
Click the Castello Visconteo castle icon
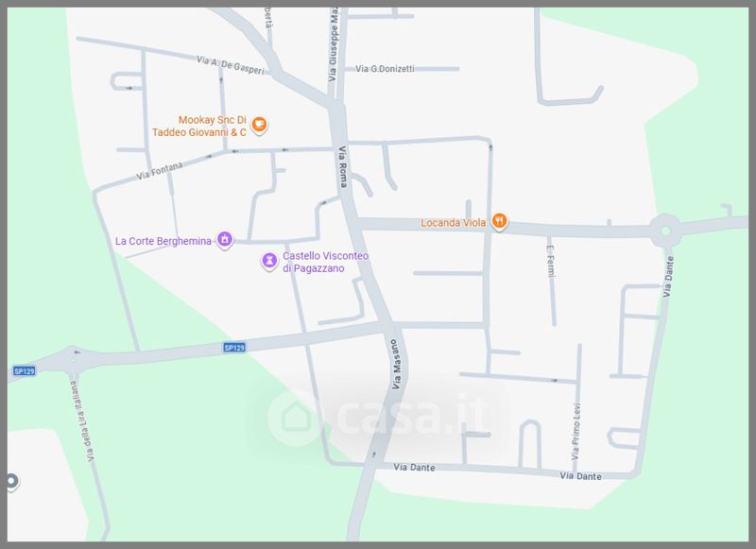(x=269, y=261)
